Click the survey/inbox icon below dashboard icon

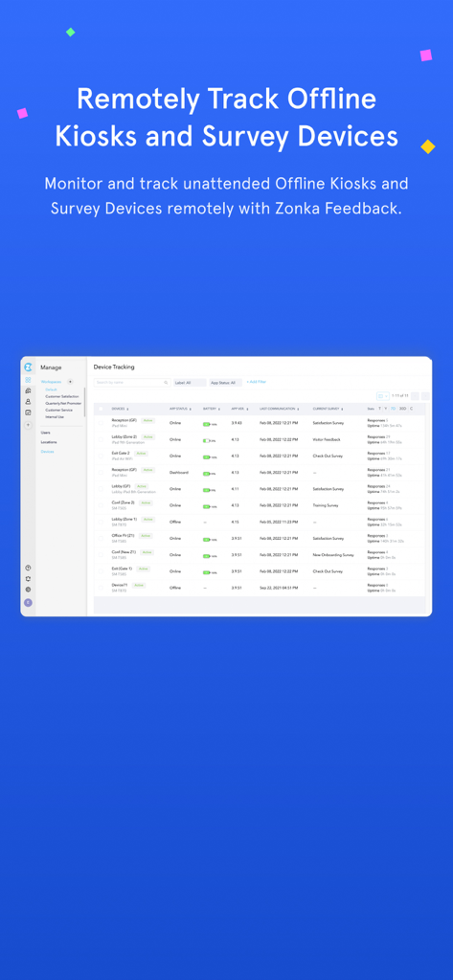click(x=28, y=390)
